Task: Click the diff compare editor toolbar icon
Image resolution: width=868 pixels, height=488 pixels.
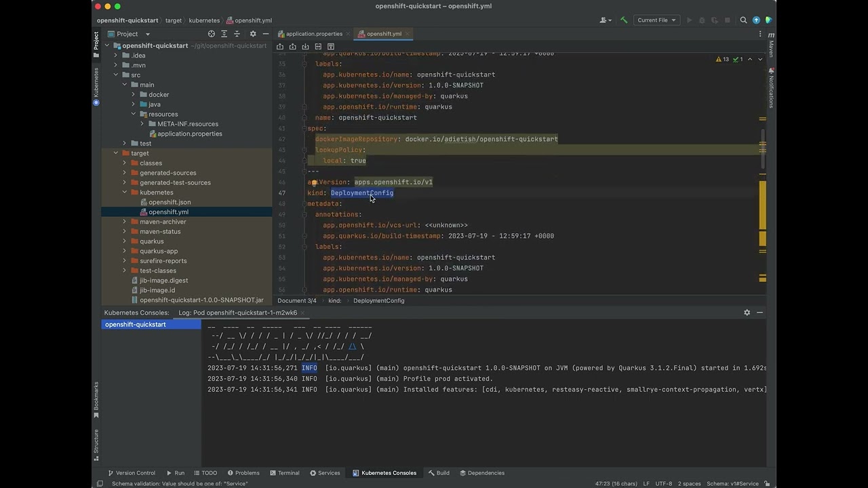Action: (x=318, y=47)
